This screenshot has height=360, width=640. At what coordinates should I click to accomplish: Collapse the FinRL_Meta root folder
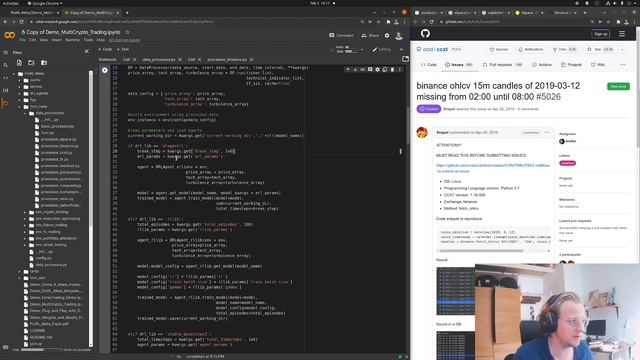[14, 74]
